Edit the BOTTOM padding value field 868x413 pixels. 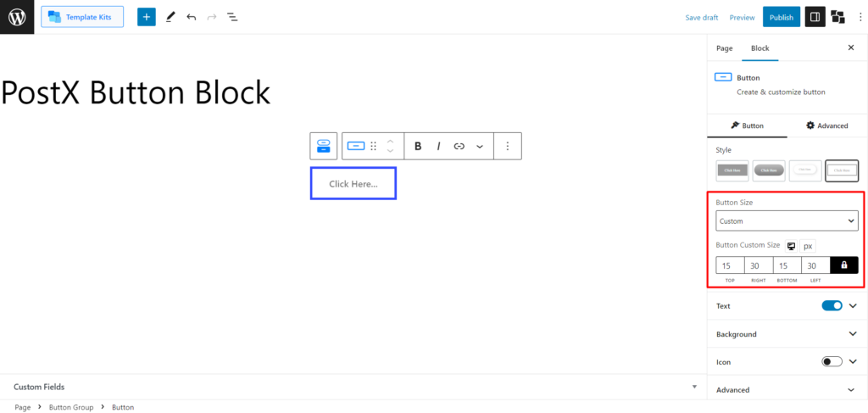point(787,265)
